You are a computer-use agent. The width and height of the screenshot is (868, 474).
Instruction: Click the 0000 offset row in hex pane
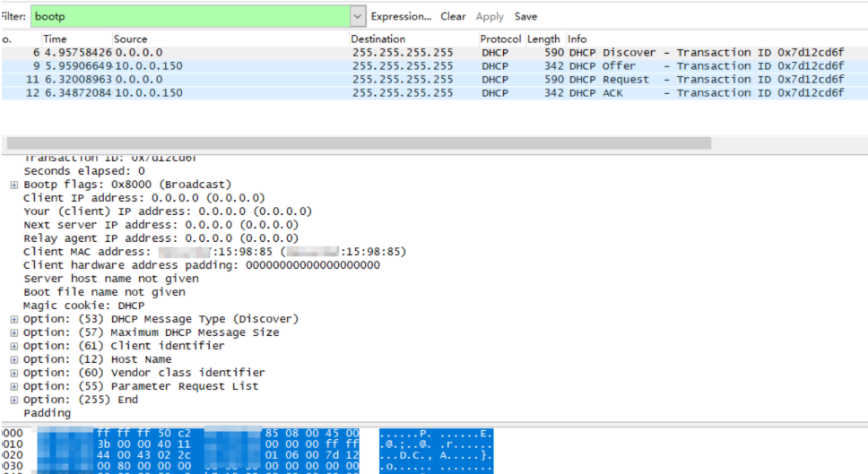point(13,434)
